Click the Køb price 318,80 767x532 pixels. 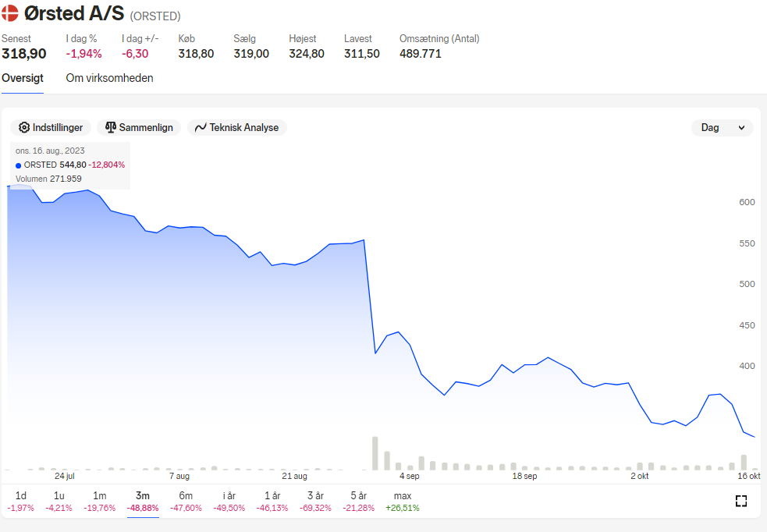[x=196, y=54]
